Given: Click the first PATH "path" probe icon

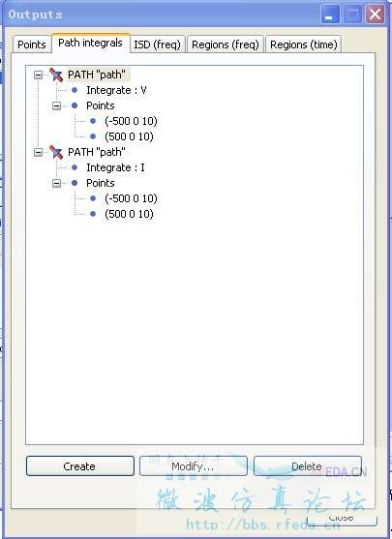Looking at the screenshot, I should [56, 75].
